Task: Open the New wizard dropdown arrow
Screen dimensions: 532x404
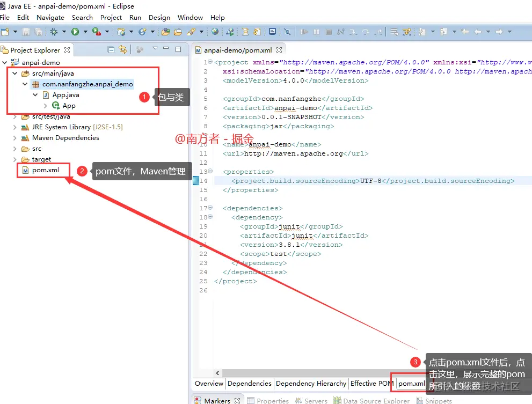Action: [x=15, y=32]
